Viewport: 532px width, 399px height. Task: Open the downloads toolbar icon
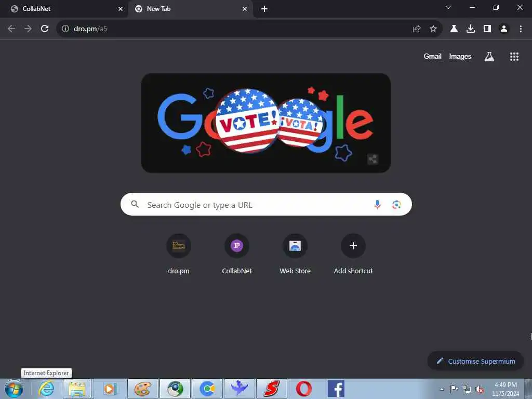coord(471,29)
